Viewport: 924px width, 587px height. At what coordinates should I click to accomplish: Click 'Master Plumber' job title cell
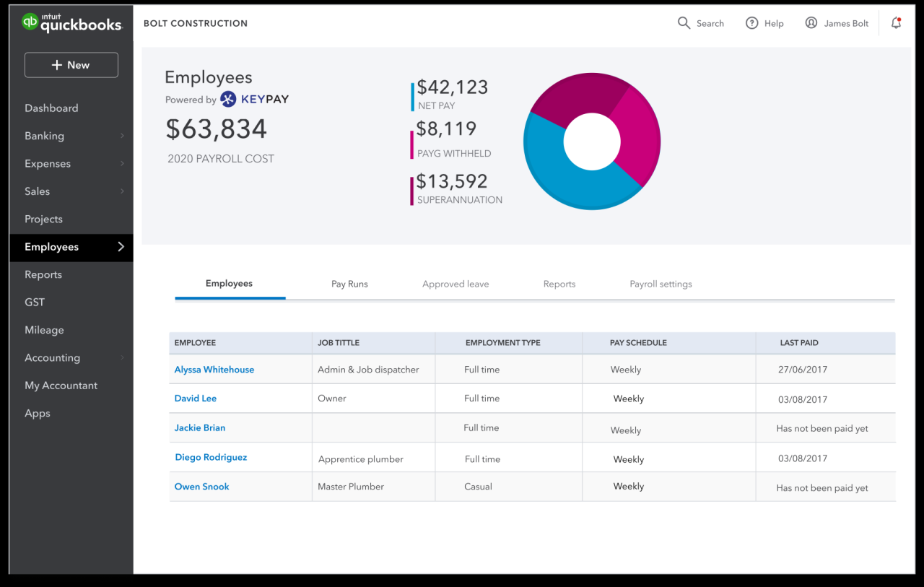351,487
